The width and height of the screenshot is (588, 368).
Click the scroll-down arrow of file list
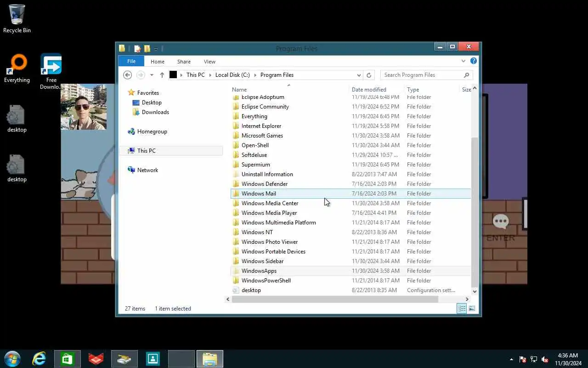coord(475,292)
